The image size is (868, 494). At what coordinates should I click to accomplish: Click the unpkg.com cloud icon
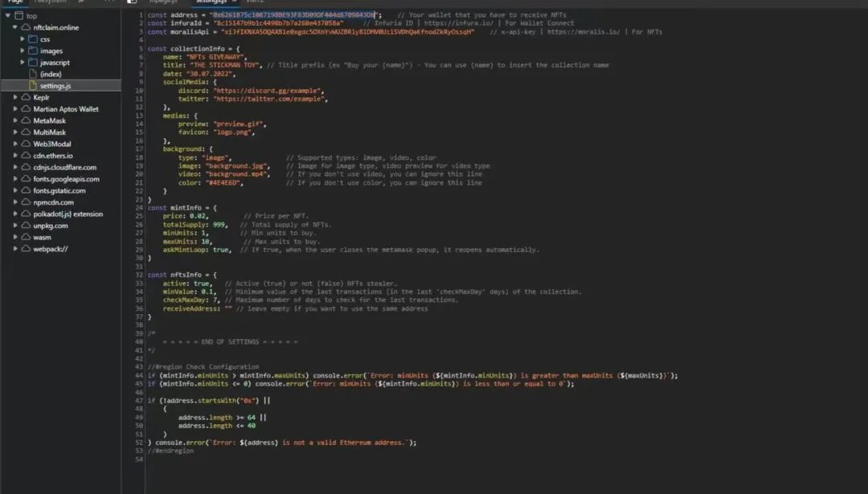[x=26, y=225]
